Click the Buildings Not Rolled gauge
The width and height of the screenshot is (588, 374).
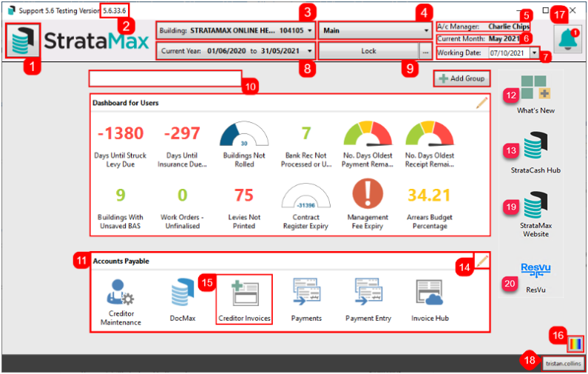click(x=244, y=134)
